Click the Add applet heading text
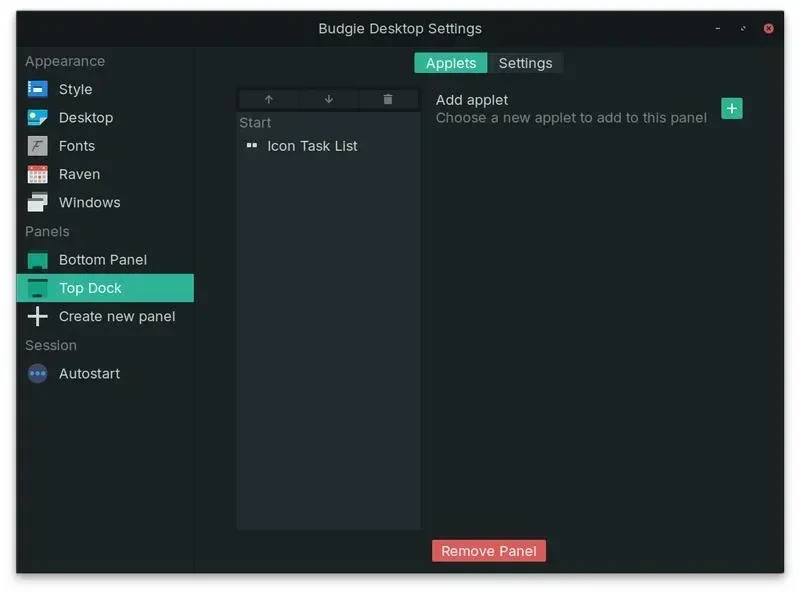Screen dimensions: 800x595 [471, 100]
